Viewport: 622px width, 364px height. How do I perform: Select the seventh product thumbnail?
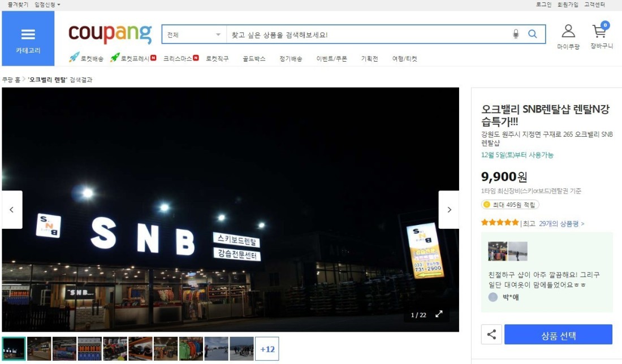pos(166,349)
